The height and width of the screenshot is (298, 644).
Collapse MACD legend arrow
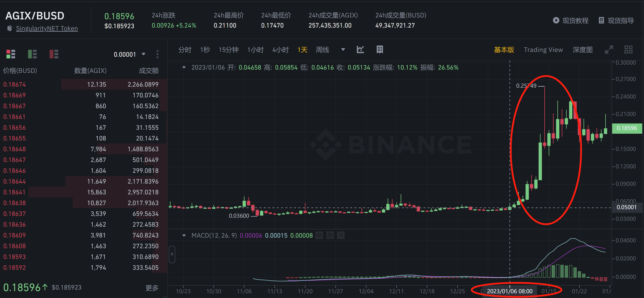click(x=184, y=235)
